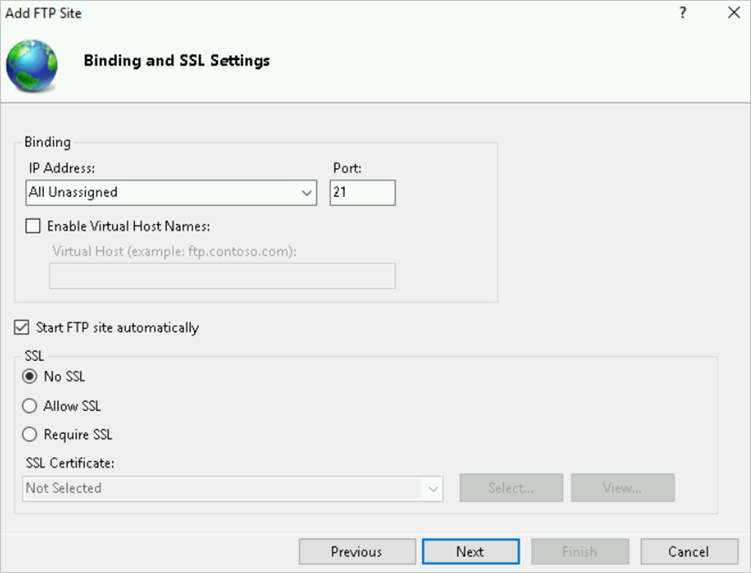Image resolution: width=751 pixels, height=573 pixels.
Task: Click the Finish button
Action: tap(579, 551)
